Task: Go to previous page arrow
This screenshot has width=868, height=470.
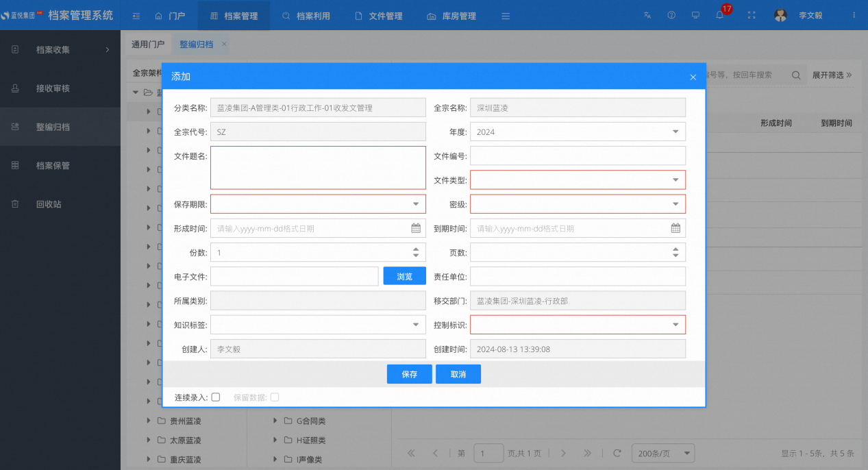Action: click(x=435, y=453)
